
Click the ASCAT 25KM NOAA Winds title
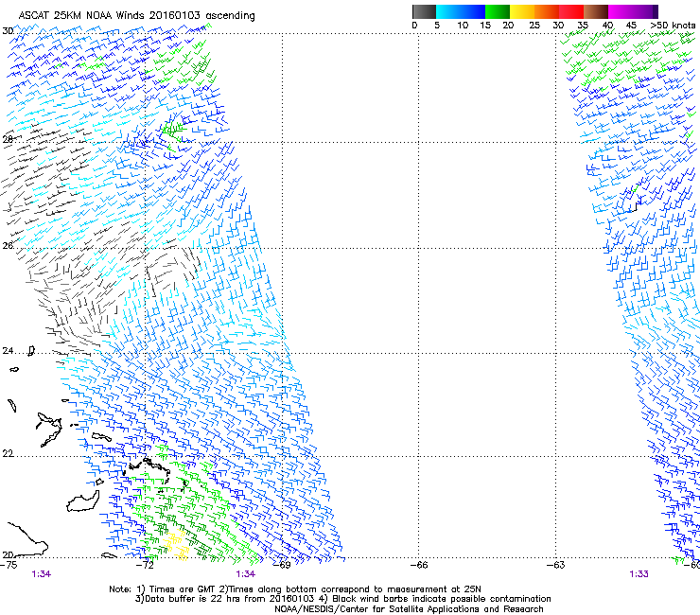click(136, 15)
